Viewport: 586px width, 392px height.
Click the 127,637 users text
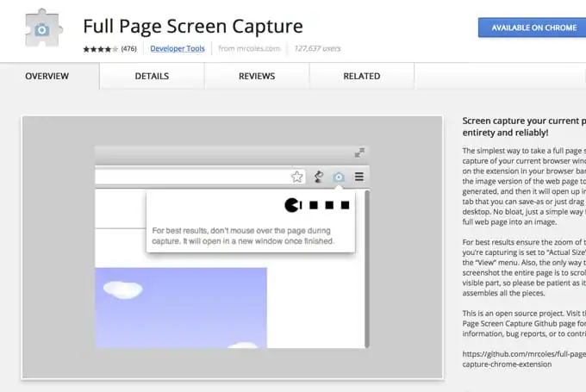317,48
